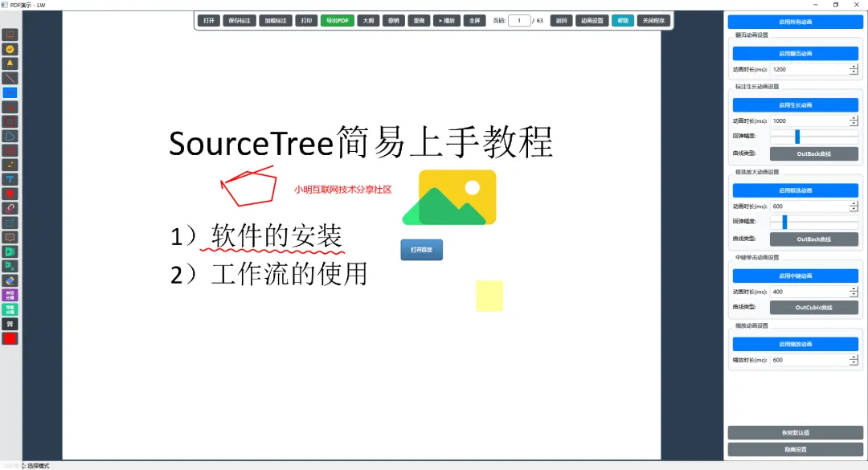Open the 大纲 outline view
The image size is (868, 470).
[x=368, y=20]
